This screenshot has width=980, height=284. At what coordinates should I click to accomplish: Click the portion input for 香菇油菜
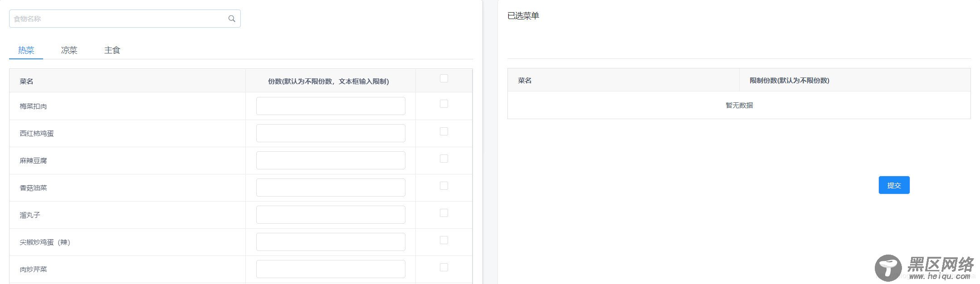[331, 188]
